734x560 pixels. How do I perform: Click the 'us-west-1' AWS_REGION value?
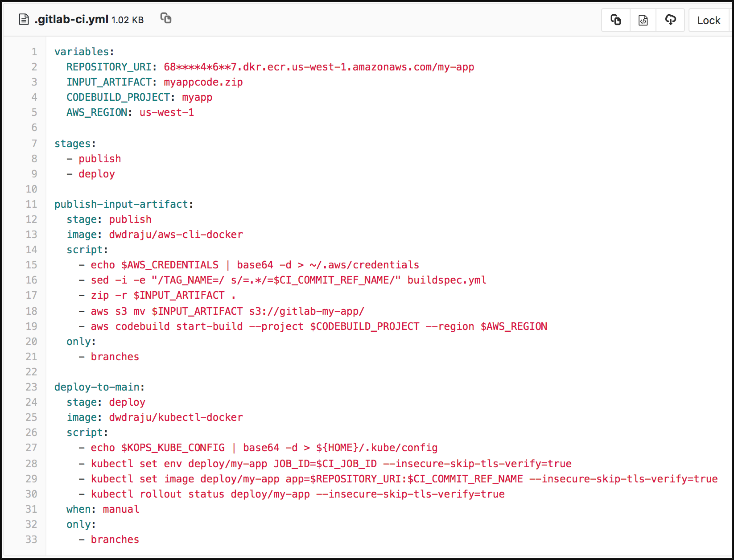167,112
